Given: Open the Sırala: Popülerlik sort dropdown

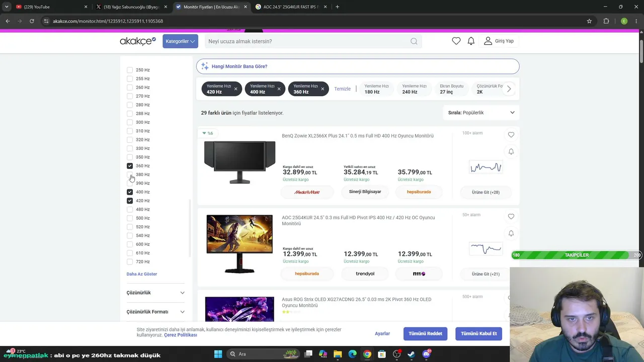Looking at the screenshot, I should pos(481,113).
